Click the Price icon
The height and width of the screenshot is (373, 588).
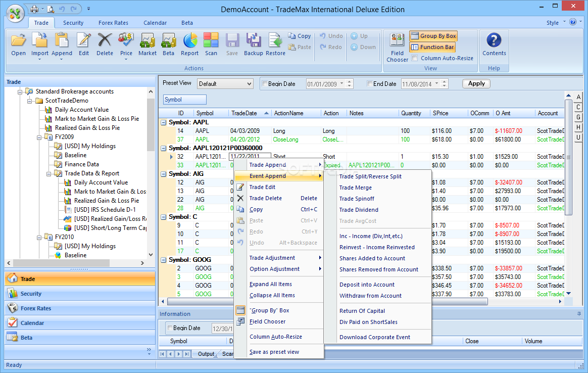tap(126, 40)
